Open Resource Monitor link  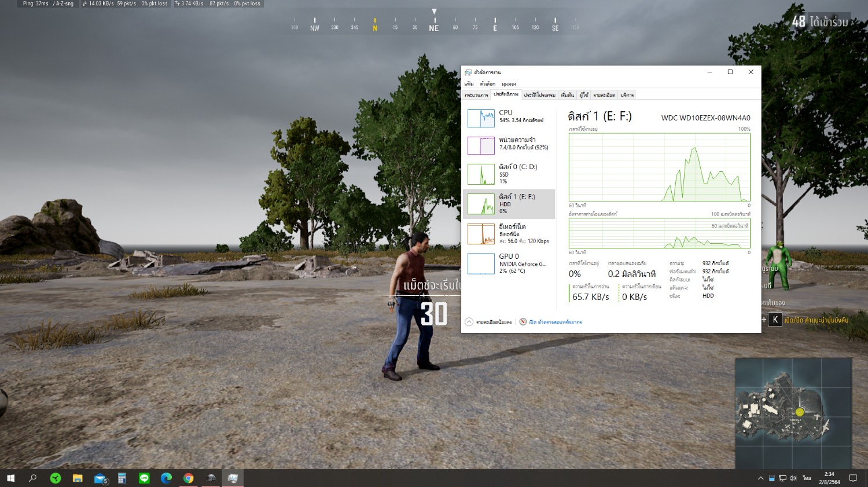[x=555, y=322]
